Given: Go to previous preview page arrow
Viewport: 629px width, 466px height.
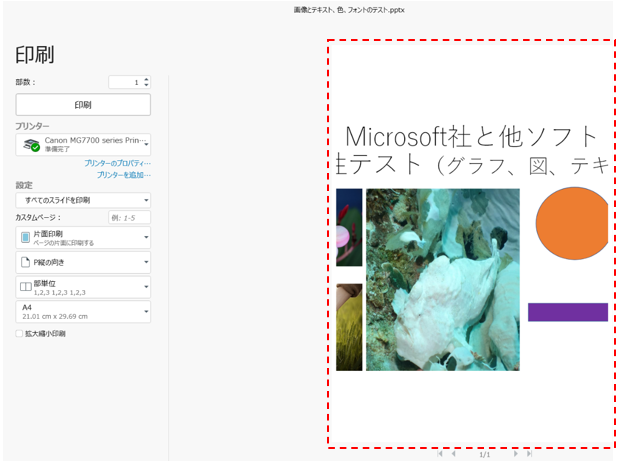Looking at the screenshot, I should [x=453, y=454].
